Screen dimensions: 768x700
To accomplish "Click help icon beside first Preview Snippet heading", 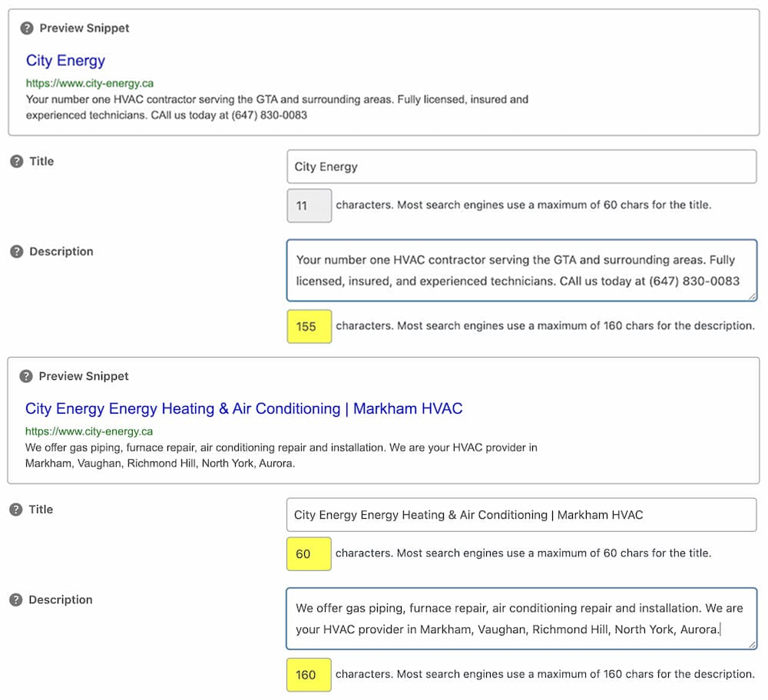I will coord(27,28).
